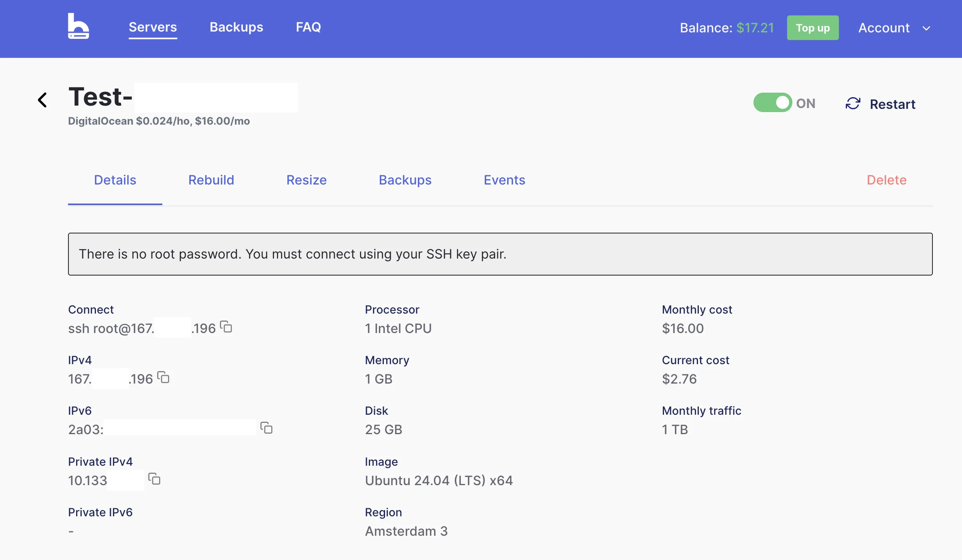This screenshot has height=560, width=962.
Task: Click the 1 TB monthly traffic value
Action: [x=675, y=429]
